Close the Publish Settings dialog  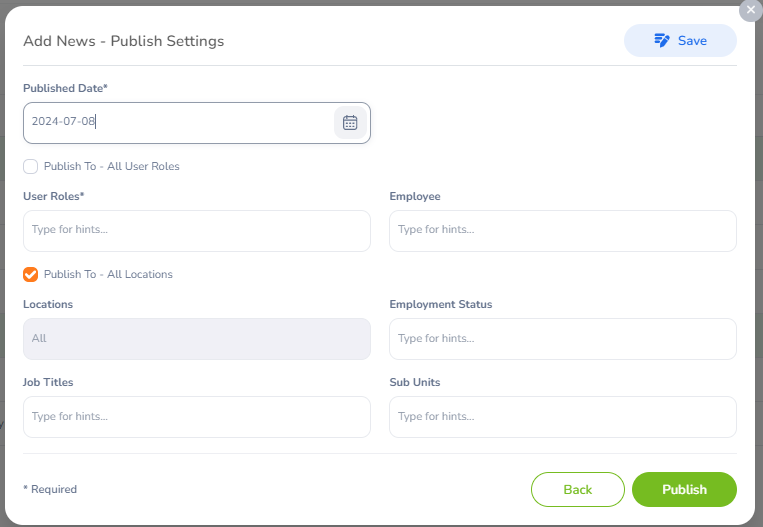(x=751, y=9)
